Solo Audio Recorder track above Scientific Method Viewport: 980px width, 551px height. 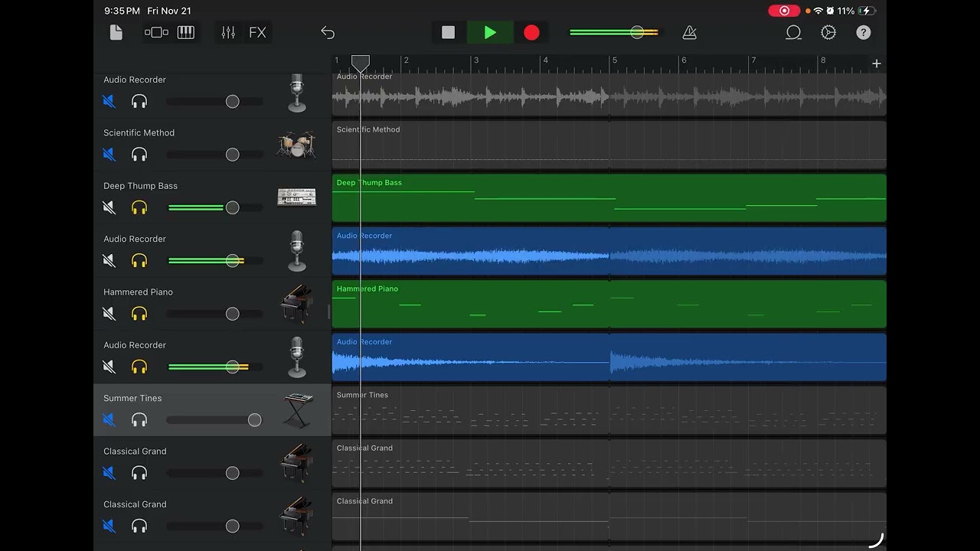pyautogui.click(x=139, y=102)
